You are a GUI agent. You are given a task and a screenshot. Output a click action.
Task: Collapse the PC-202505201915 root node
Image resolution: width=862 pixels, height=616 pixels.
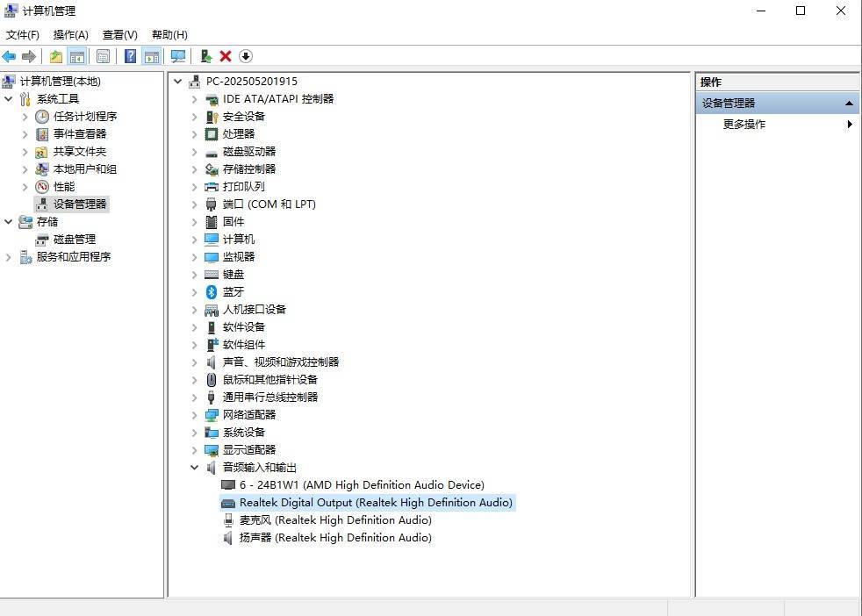click(177, 82)
